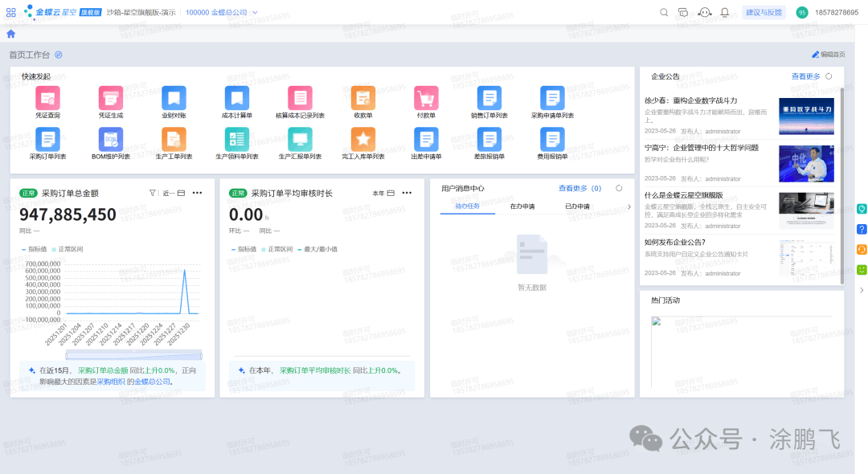Click the 完工入库单列表 star icon
This screenshot has height=474, width=868.
coord(362,140)
